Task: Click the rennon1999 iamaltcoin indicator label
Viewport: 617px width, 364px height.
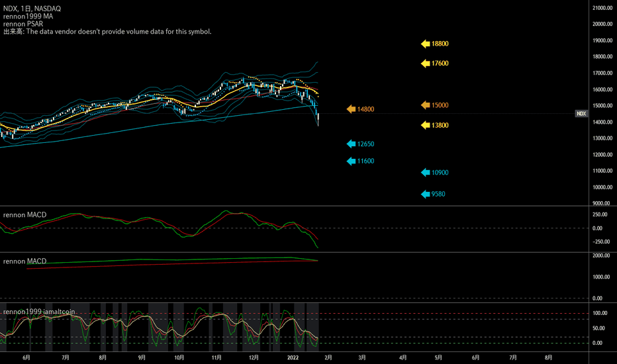Action: click(39, 312)
